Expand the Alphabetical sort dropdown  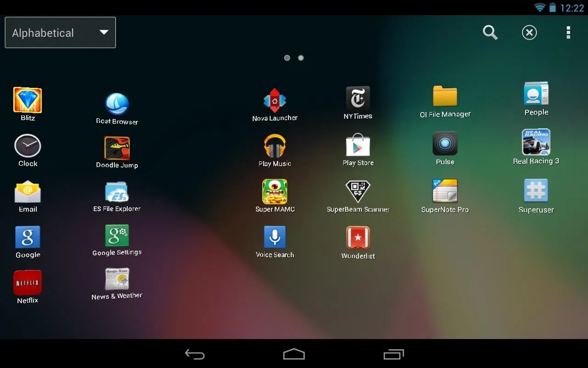(x=60, y=33)
